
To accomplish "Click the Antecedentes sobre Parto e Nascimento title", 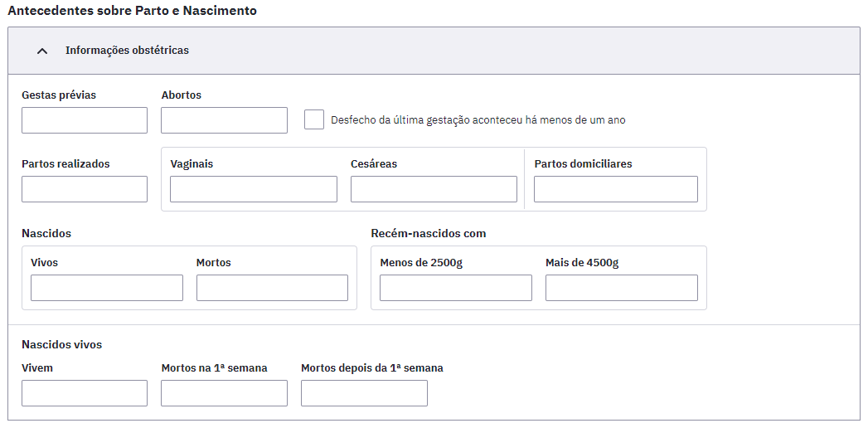I will [x=133, y=11].
